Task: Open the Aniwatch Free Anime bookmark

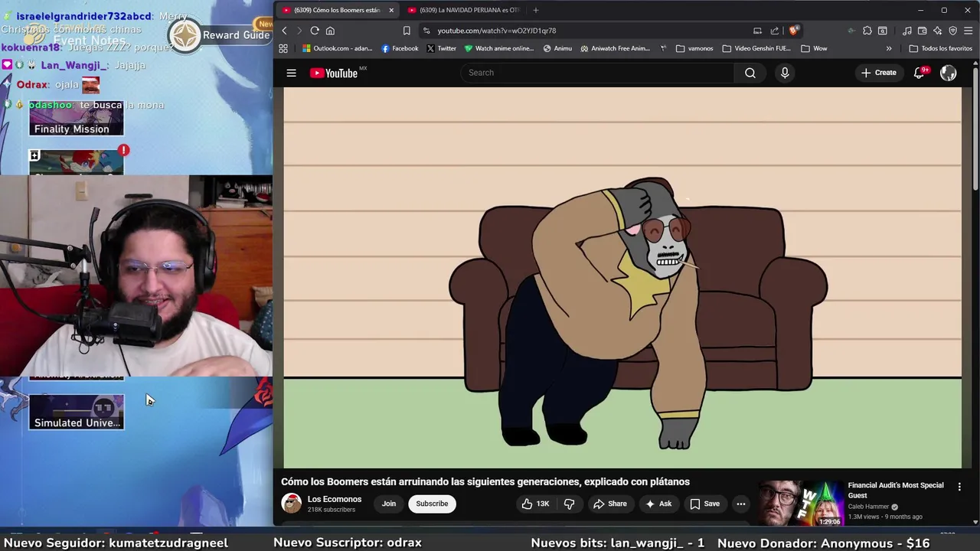Action: click(x=615, y=48)
